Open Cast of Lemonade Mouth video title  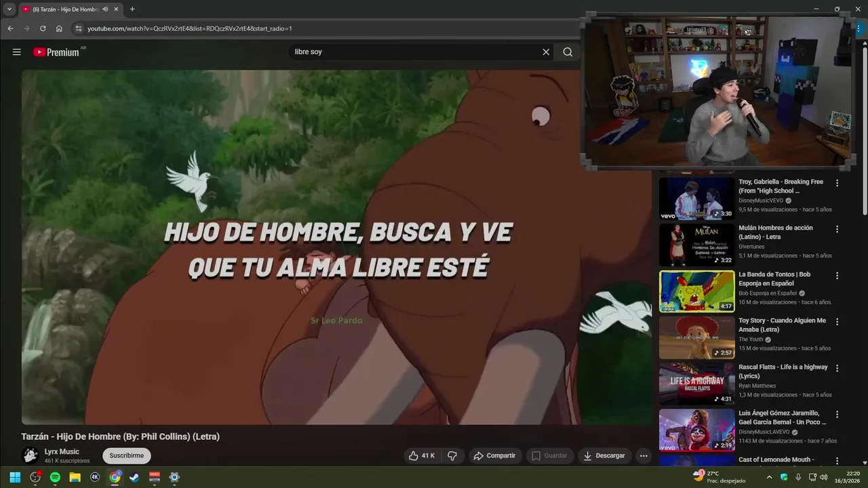[x=776, y=460]
